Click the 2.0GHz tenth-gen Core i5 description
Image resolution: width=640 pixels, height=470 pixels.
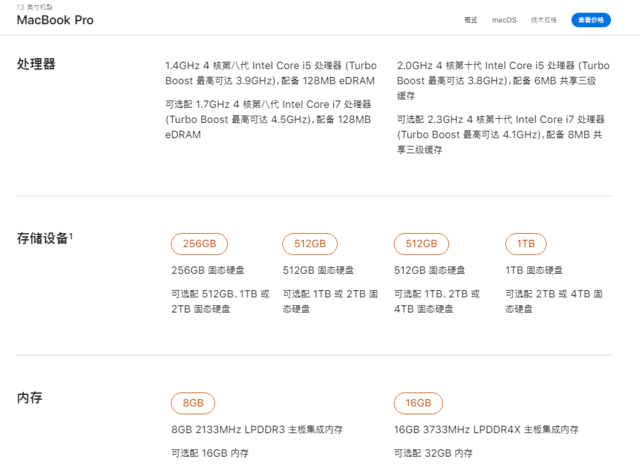503,80
